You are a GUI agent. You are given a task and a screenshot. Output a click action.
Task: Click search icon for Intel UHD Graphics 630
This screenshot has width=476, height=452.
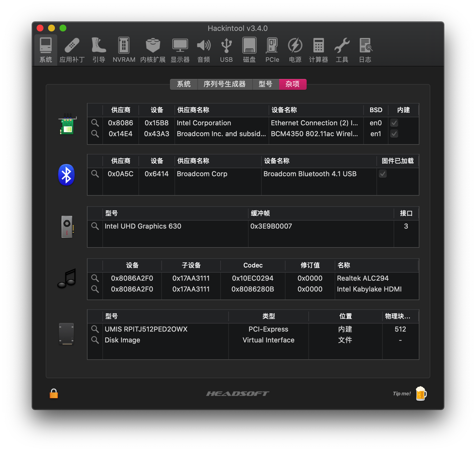click(95, 226)
